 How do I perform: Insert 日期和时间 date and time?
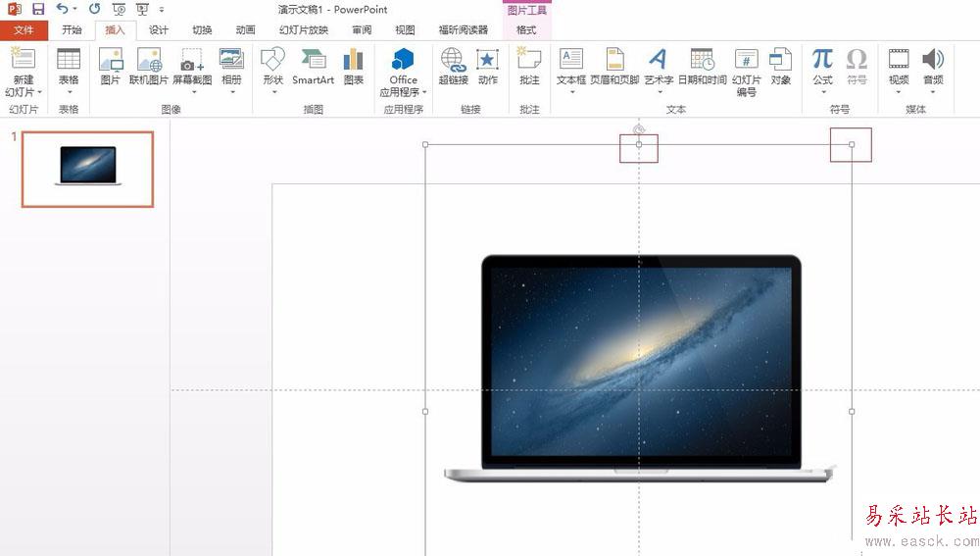point(703,67)
